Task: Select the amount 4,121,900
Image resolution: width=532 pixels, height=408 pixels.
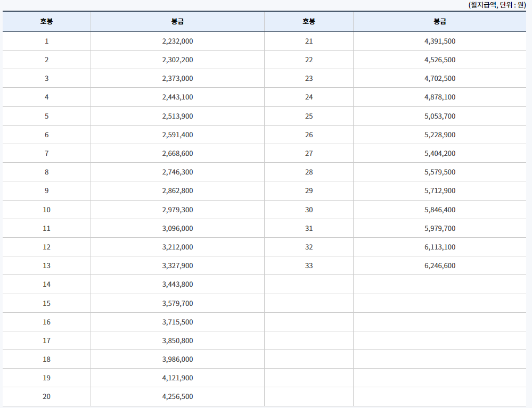Action: 177,378
